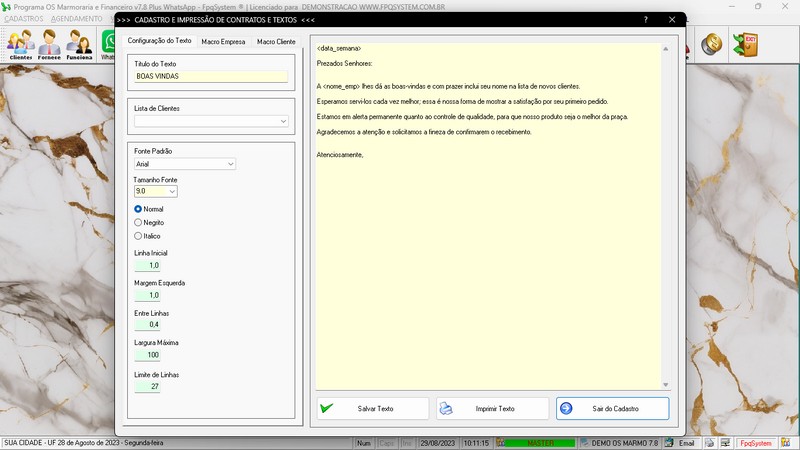Click the line containing <nome_emp> macro
Image resolution: width=800 pixels, height=450 pixels.
(448, 87)
